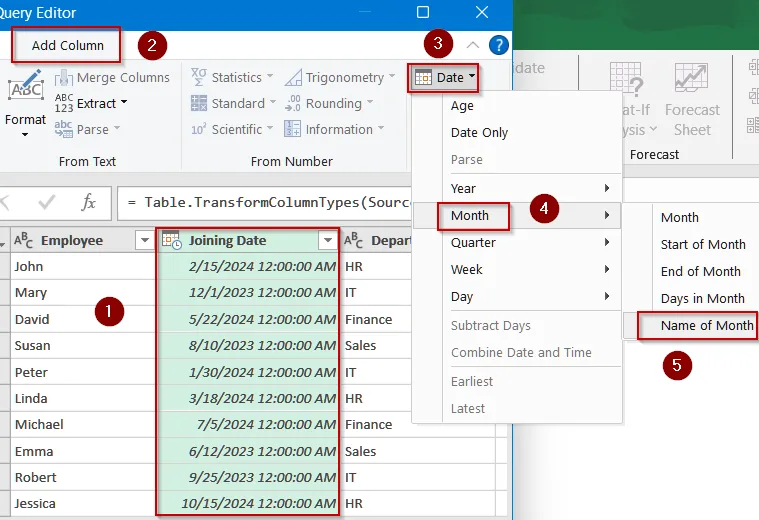The width and height of the screenshot is (759, 520).
Task: Open the Add Column ribbon tab
Action: pos(67,46)
